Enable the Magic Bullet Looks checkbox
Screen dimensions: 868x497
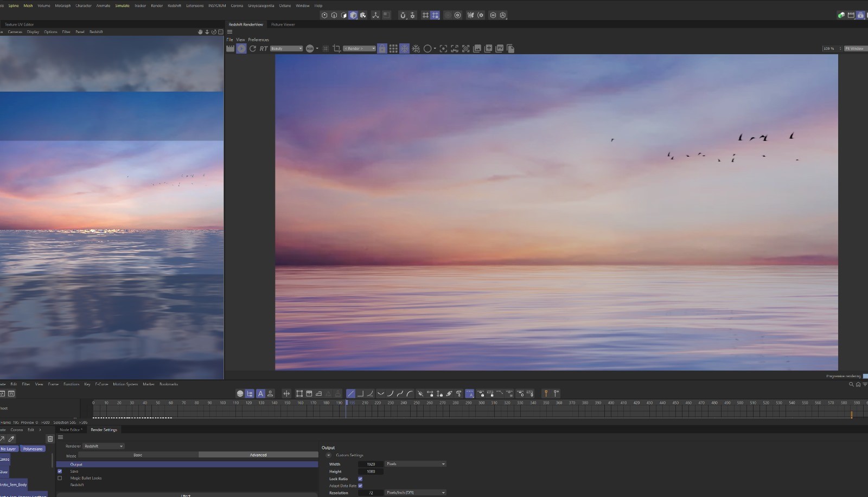coord(60,478)
